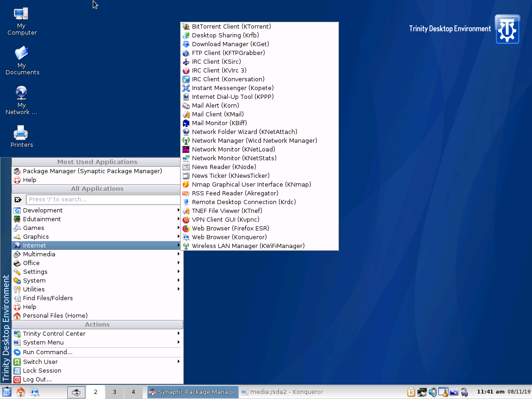Click the Akregator RSS Feed Reader icon

[x=186, y=193]
